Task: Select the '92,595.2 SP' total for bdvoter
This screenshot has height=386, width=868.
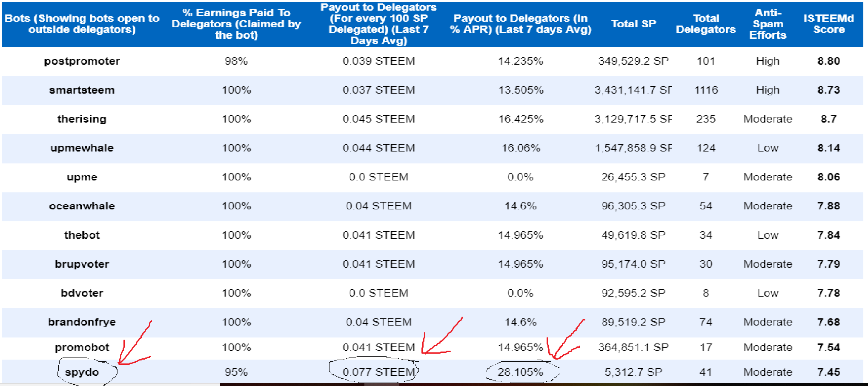Action: (x=633, y=293)
